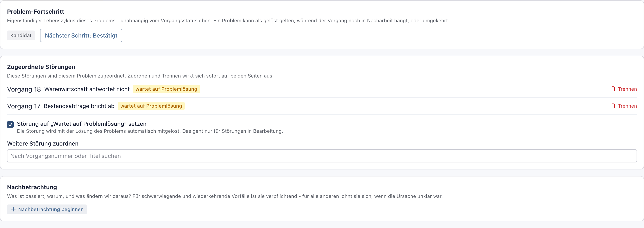The width and height of the screenshot is (644, 228).
Task: Click the 'Störung auf „Wartet auf Problemlösung“ setzen' label
Action: point(82,124)
